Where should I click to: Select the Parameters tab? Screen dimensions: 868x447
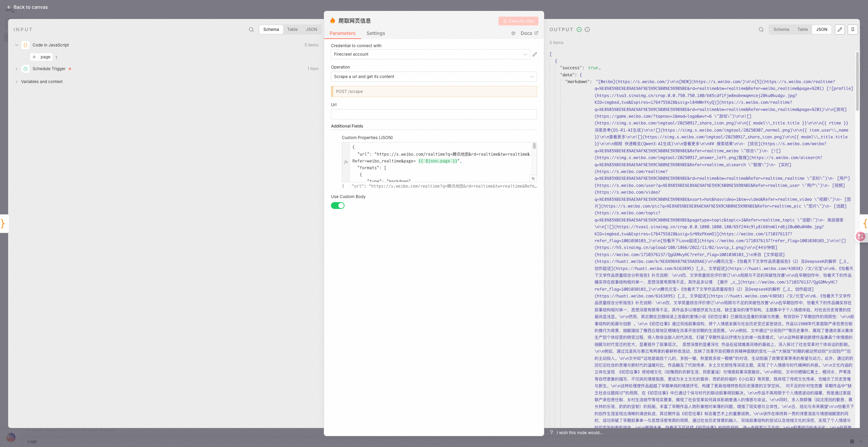point(342,33)
